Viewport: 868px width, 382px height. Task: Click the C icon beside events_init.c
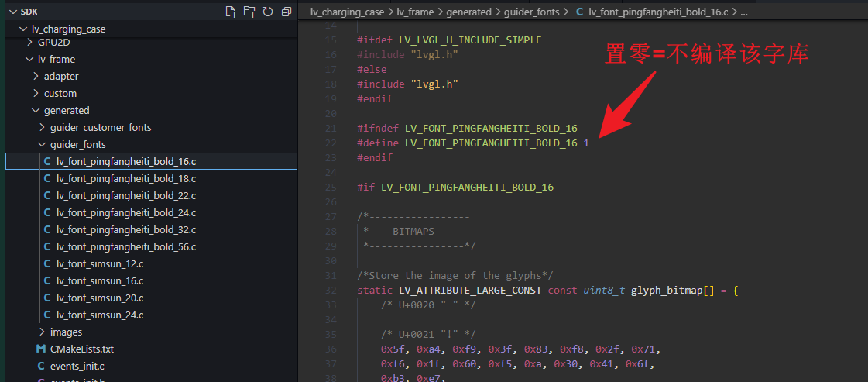[x=41, y=366]
